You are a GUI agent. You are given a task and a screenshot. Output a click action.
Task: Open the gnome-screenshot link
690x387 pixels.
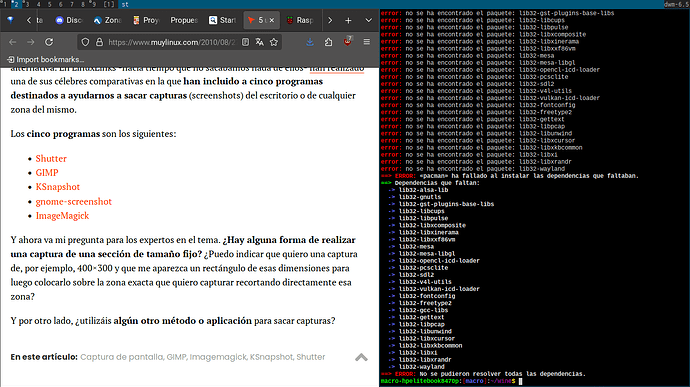73,201
